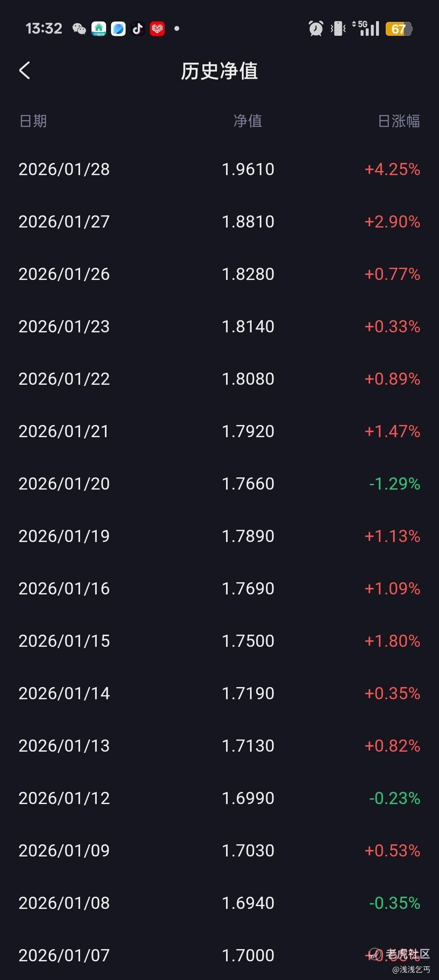Select net value 1.7500 entry
Image resolution: width=439 pixels, height=980 pixels.
248,641
